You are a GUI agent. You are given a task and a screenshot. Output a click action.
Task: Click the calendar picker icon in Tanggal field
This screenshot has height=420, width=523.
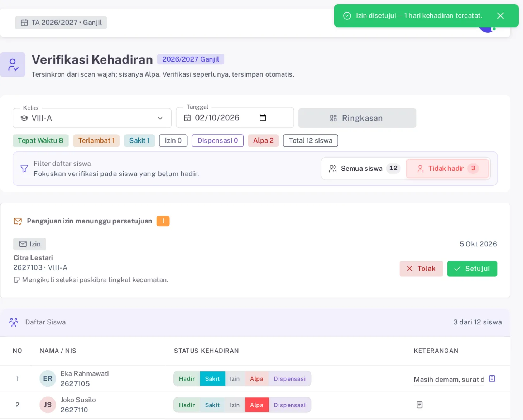pos(263,118)
